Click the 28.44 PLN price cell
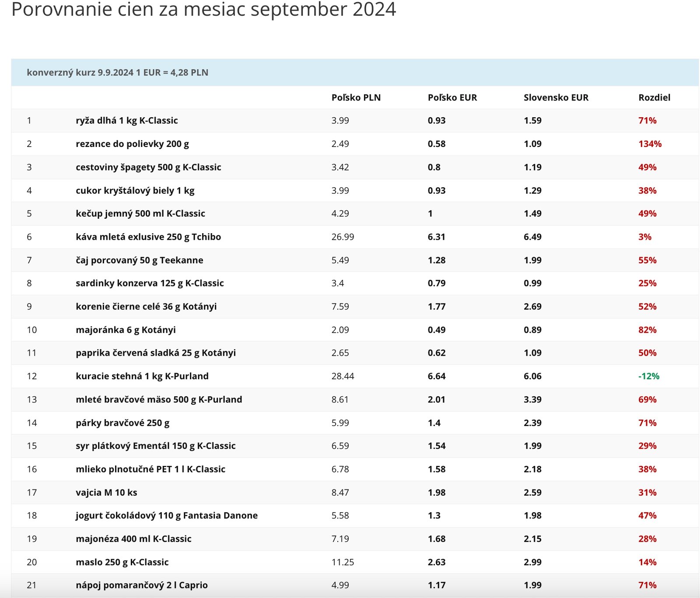Image resolution: width=700 pixels, height=598 pixels. point(343,376)
